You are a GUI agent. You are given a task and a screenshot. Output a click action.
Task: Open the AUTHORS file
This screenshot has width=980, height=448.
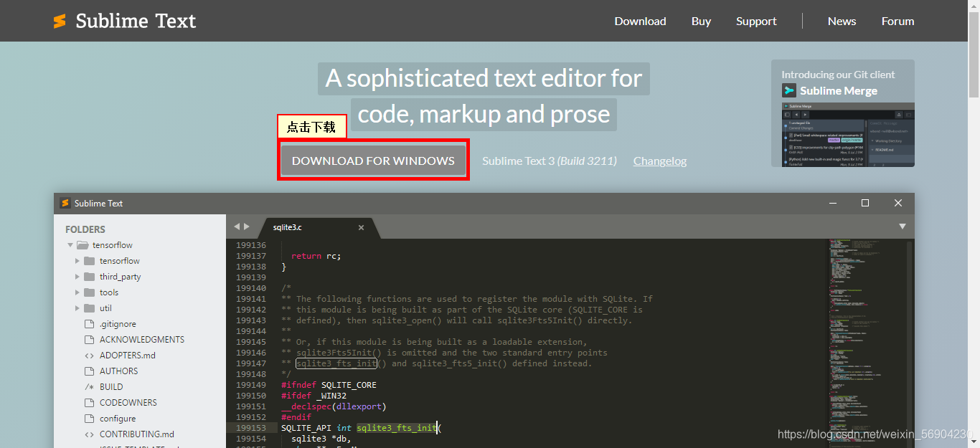(x=119, y=371)
